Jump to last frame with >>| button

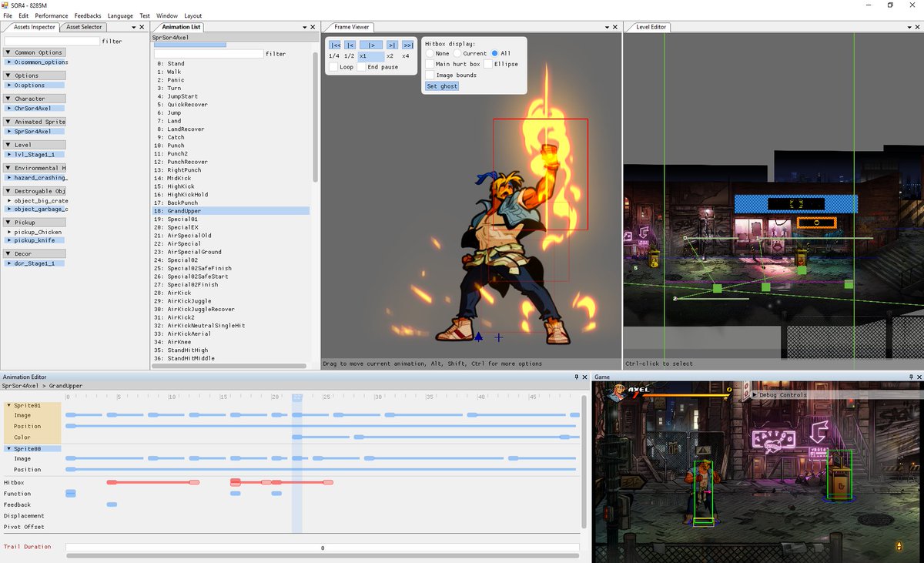coord(407,45)
